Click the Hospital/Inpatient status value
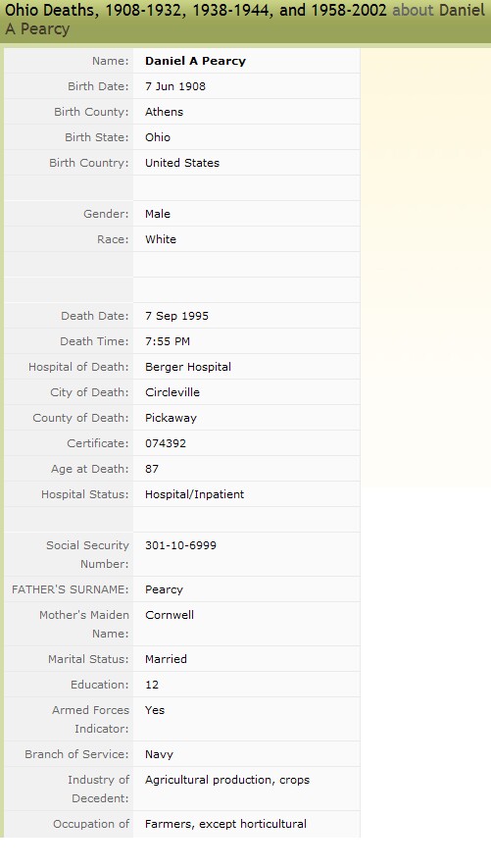The height and width of the screenshot is (868, 491). (x=195, y=494)
